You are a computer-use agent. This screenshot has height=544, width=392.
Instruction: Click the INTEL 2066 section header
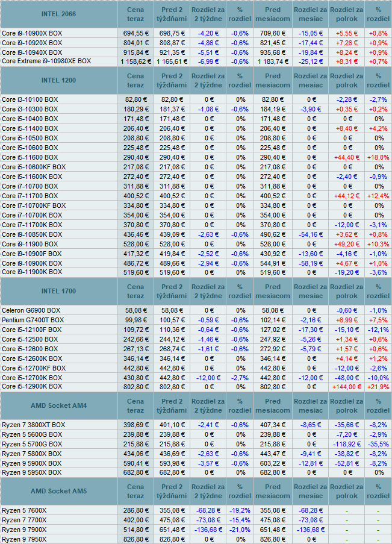[x=58, y=14]
